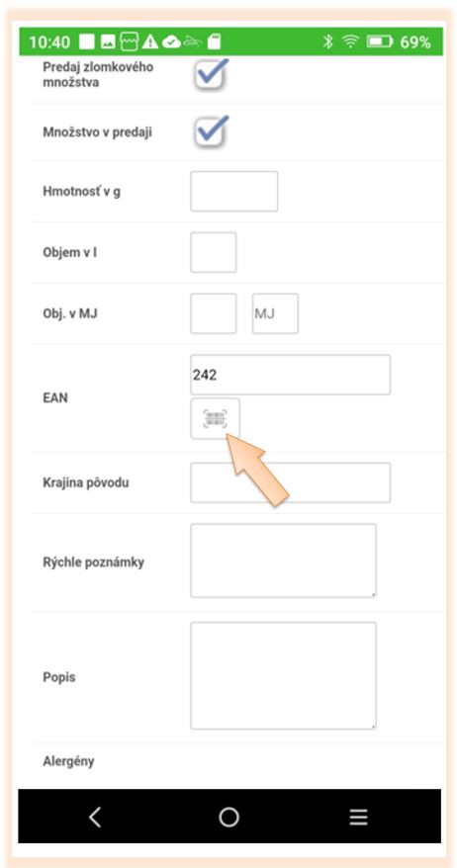Tap the Wi-Fi signal icon in status bar

coord(349,43)
